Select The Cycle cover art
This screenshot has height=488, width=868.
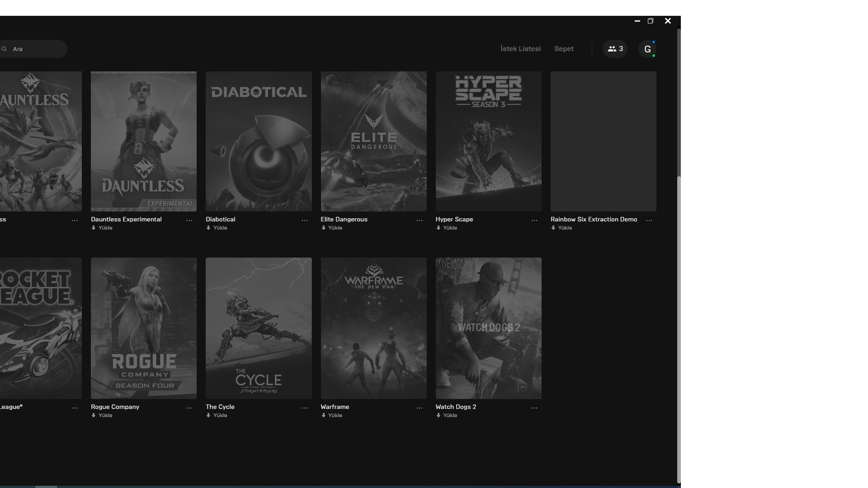[259, 328]
